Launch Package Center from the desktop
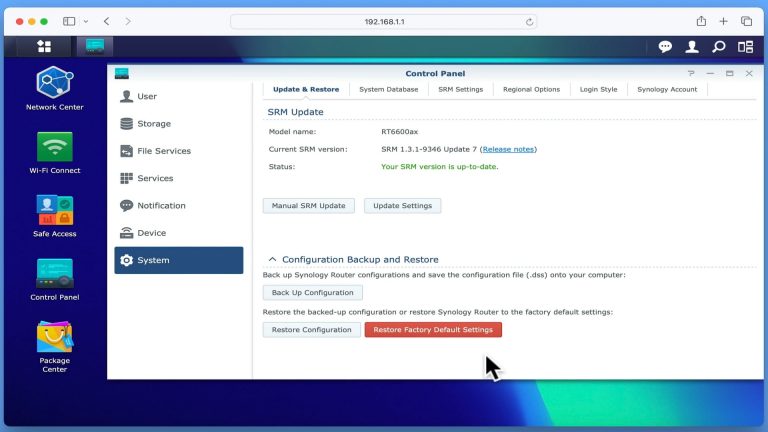This screenshot has height=432, width=768. (54, 347)
